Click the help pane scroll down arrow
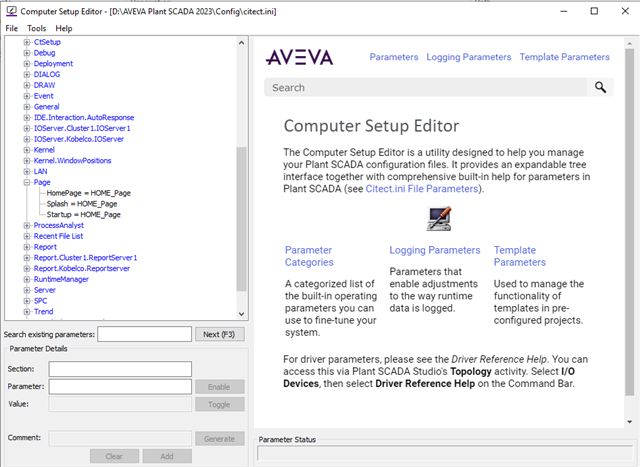Screen dimensions: 640x467 [x=629, y=422]
